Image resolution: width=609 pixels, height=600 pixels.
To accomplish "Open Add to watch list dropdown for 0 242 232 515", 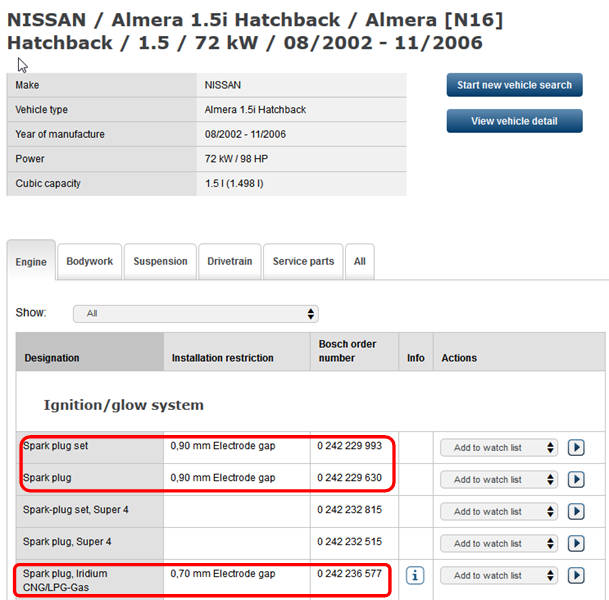I will 499,543.
